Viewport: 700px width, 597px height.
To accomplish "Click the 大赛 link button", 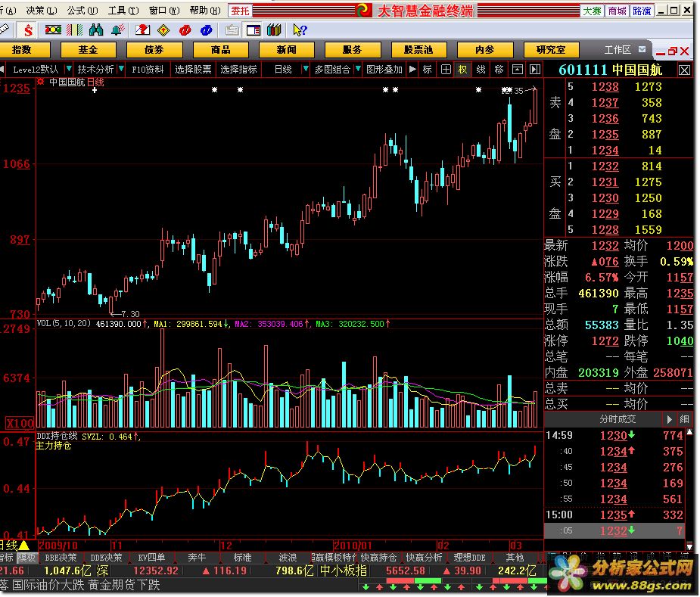I will (x=592, y=11).
